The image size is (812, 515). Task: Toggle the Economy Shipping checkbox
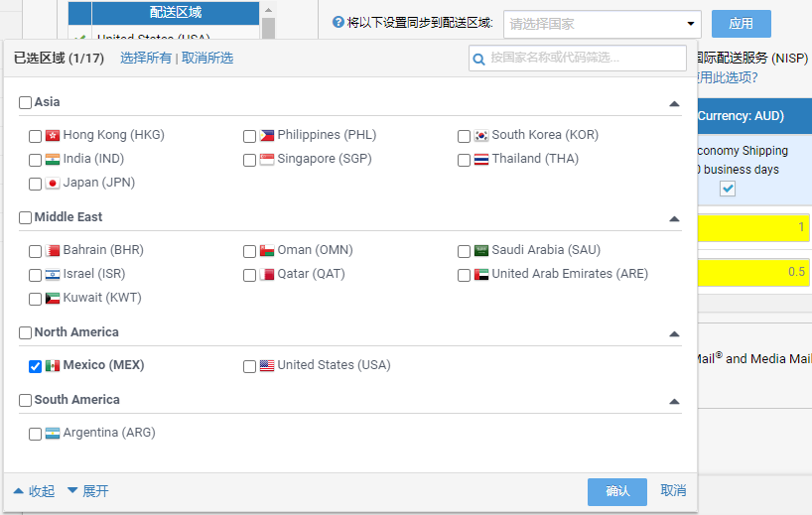point(728,189)
